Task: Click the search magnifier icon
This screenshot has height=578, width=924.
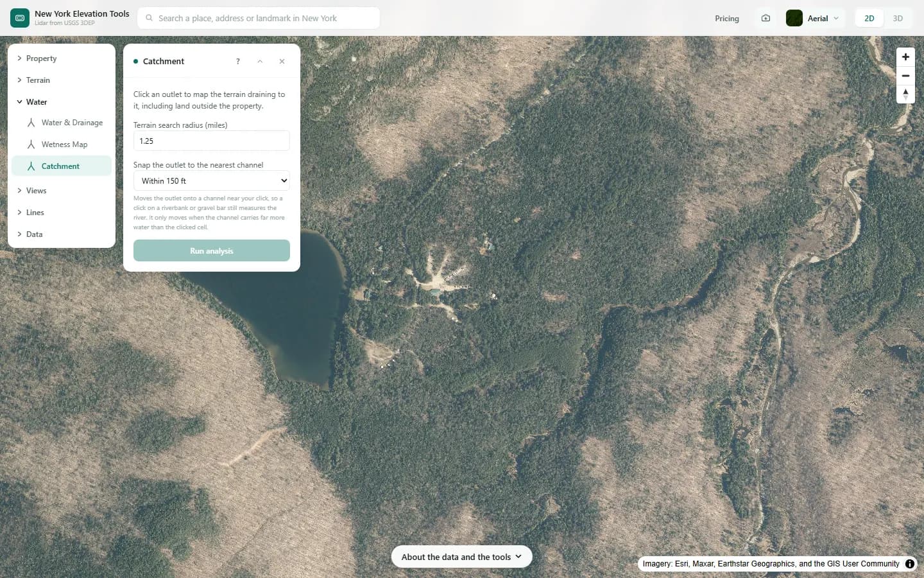Action: pos(149,18)
